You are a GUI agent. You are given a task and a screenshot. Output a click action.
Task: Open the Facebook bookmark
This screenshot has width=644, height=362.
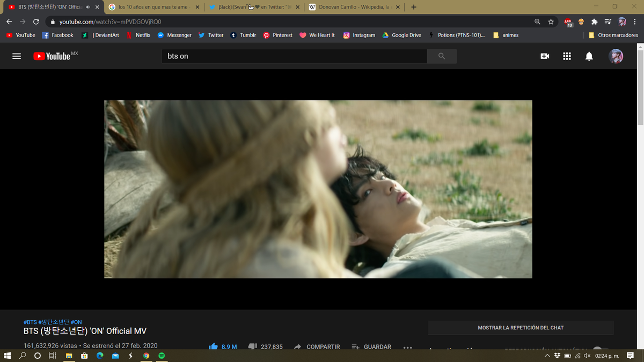point(57,35)
